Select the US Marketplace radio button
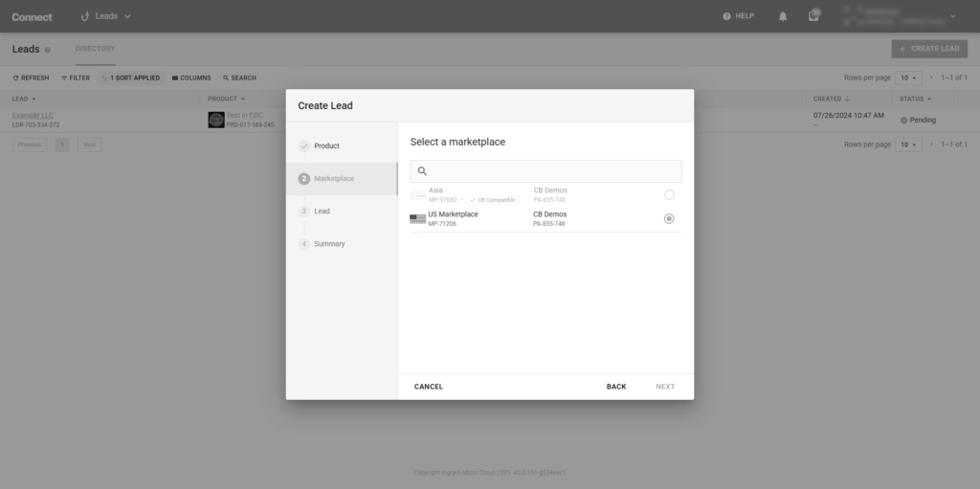This screenshot has width=980, height=489. click(669, 219)
